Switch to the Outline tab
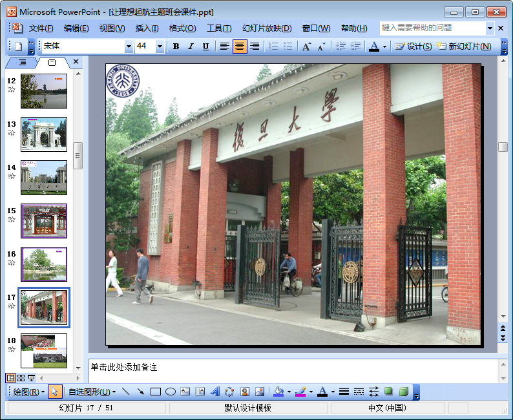This screenshot has height=420, width=513. [x=22, y=62]
